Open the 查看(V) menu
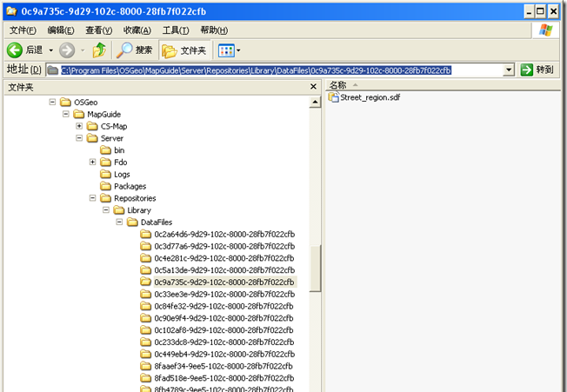Screen dimensions: 567x392 pos(99,30)
